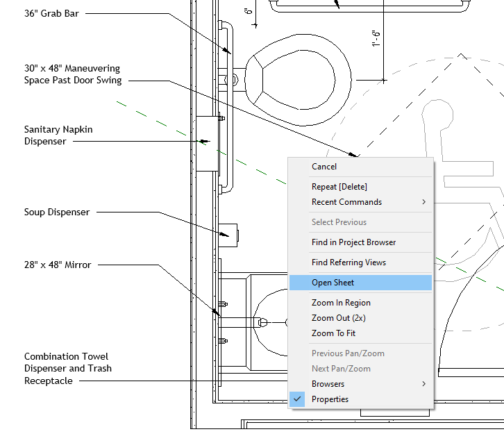
Task: Select the '36" Grab Bar' text note
Action: pyautogui.click(x=51, y=13)
